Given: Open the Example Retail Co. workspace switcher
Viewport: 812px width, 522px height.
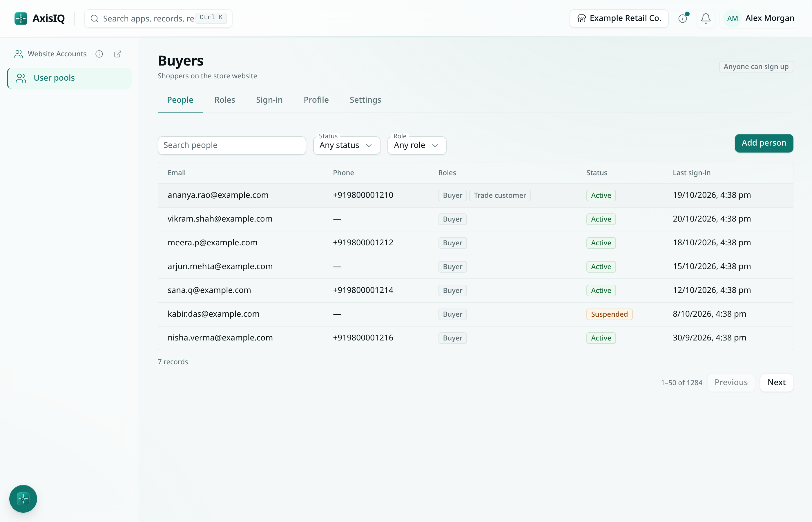Looking at the screenshot, I should tap(619, 18).
